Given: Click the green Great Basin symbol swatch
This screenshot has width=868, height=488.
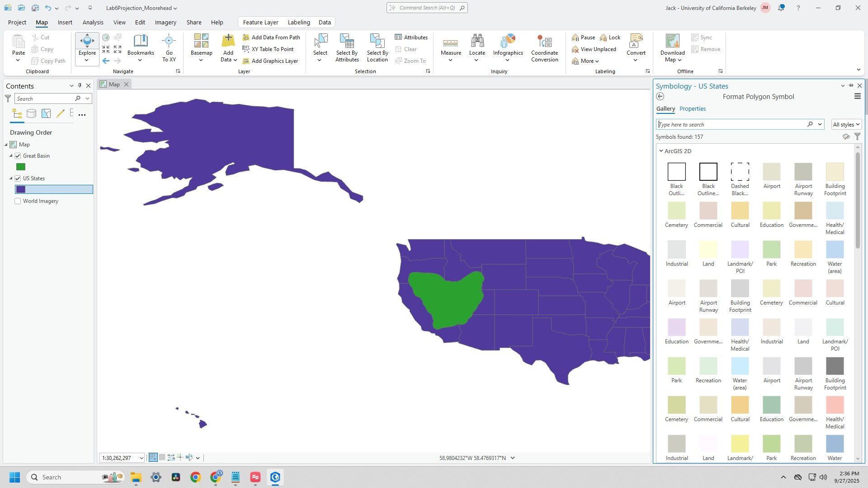Looking at the screenshot, I should coord(21,167).
